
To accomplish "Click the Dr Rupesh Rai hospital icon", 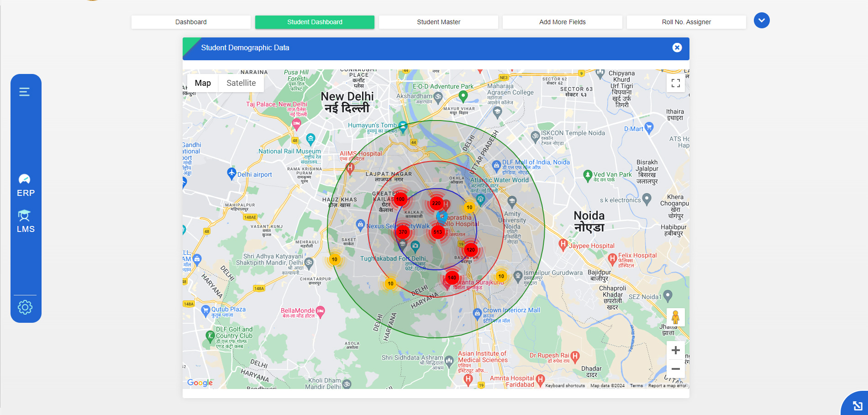I will [575, 356].
